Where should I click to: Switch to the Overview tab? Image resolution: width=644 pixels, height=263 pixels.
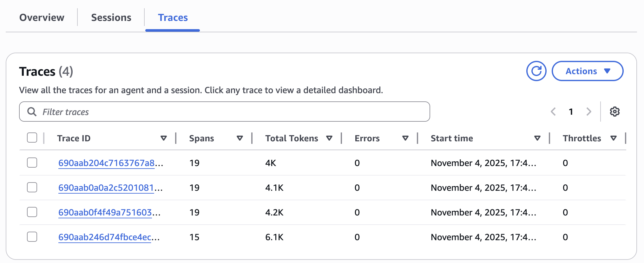click(x=42, y=17)
